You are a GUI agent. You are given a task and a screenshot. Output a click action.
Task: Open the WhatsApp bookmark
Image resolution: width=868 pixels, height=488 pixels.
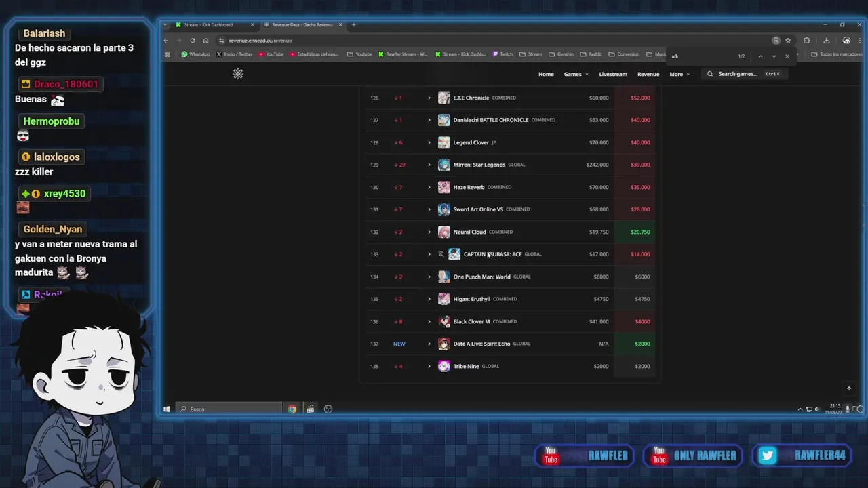195,54
